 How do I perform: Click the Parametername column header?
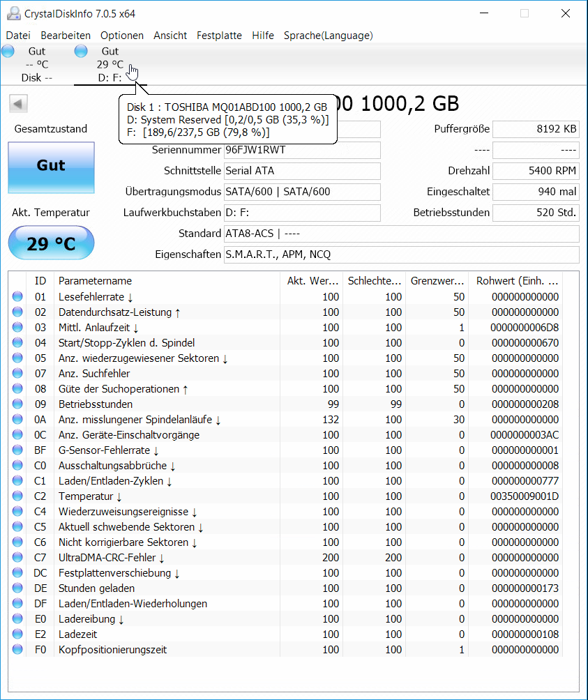[167, 281]
